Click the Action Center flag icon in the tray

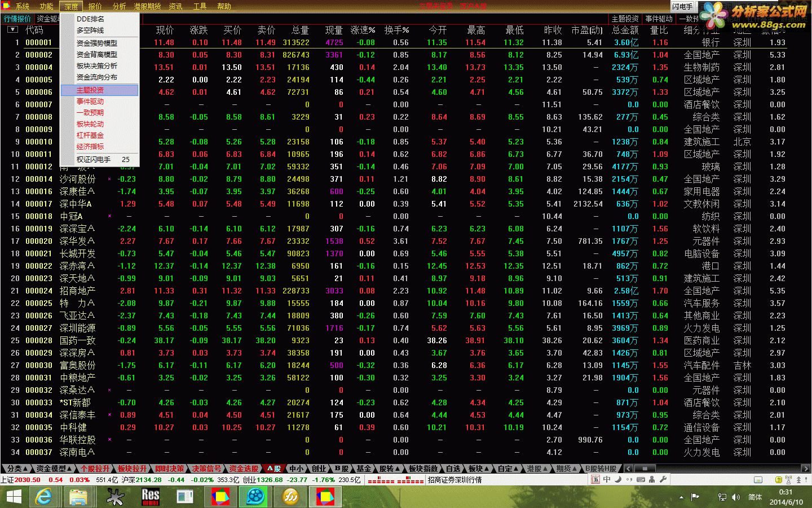pos(695,497)
